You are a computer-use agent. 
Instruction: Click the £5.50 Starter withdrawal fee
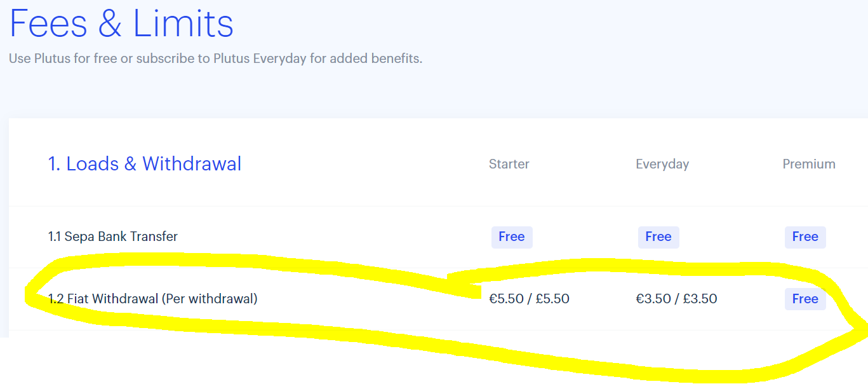point(552,299)
